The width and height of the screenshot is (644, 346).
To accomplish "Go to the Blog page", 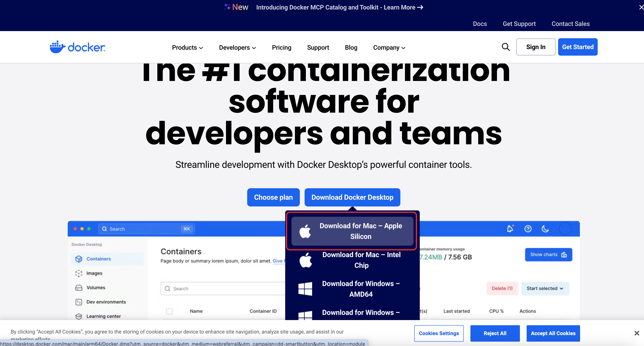I will 351,48.
